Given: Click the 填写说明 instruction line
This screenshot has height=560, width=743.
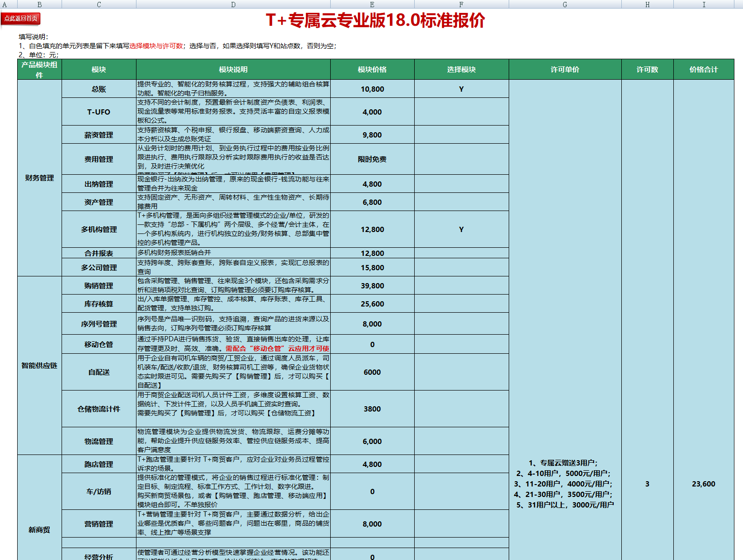Looking at the screenshot, I should [33, 37].
